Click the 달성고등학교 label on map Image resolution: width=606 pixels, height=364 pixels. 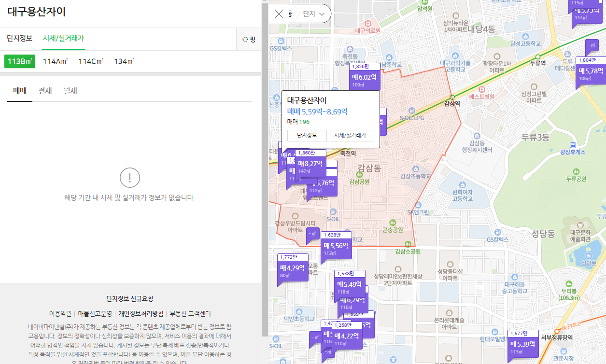click(x=524, y=43)
